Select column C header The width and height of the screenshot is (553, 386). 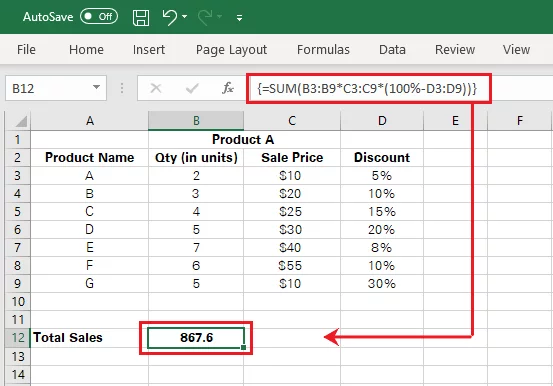292,121
